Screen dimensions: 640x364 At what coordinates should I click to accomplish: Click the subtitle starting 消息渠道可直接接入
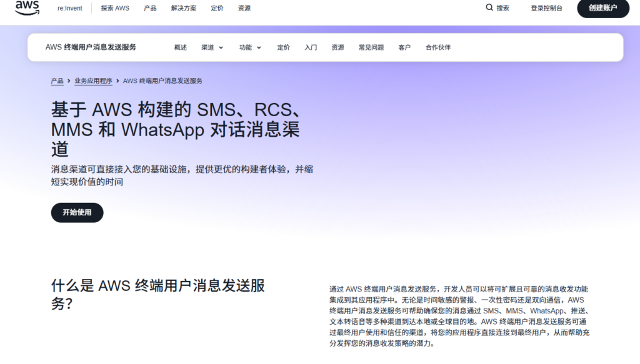(x=182, y=175)
